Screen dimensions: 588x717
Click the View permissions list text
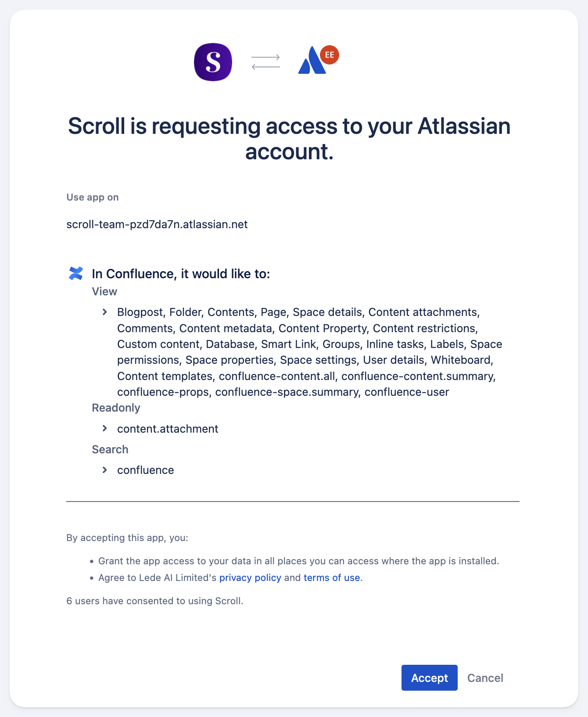click(307, 352)
